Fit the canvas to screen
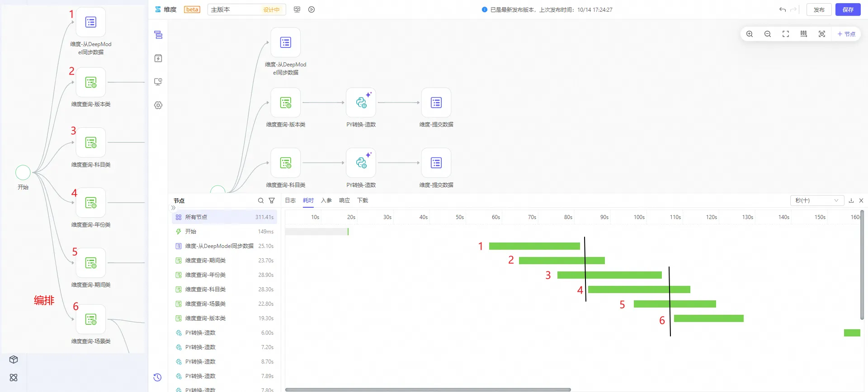Screen dimensions: 868x392 point(786,34)
